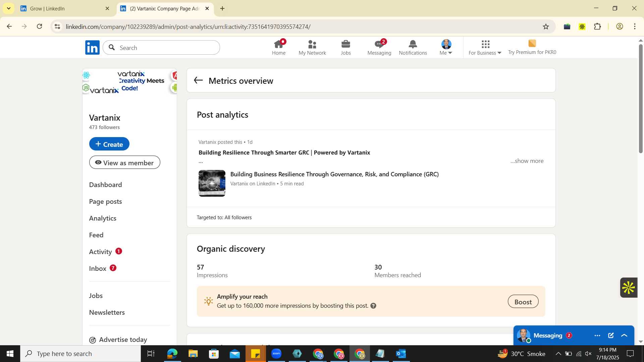Open the Windows Start menu
Image resolution: width=644 pixels, height=362 pixels.
pos(10,354)
